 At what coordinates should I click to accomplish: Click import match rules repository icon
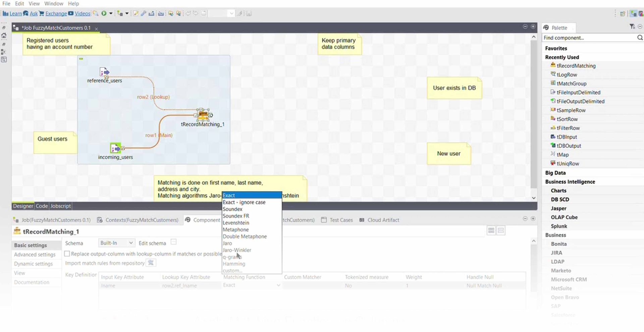[151, 263]
